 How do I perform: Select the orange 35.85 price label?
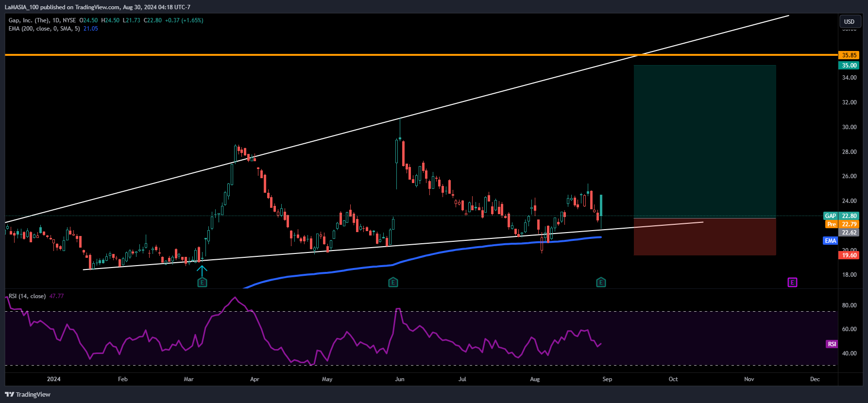click(x=849, y=55)
